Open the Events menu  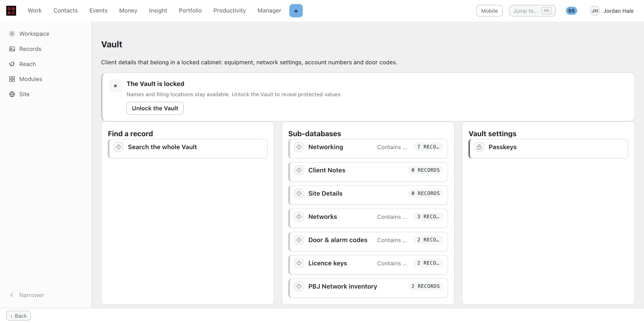(98, 10)
